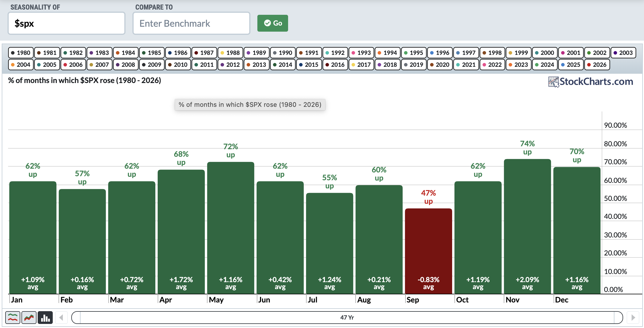Image resolution: width=644 pixels, height=328 pixels.
Task: Toggle the 2015 year series
Action: [309, 65]
